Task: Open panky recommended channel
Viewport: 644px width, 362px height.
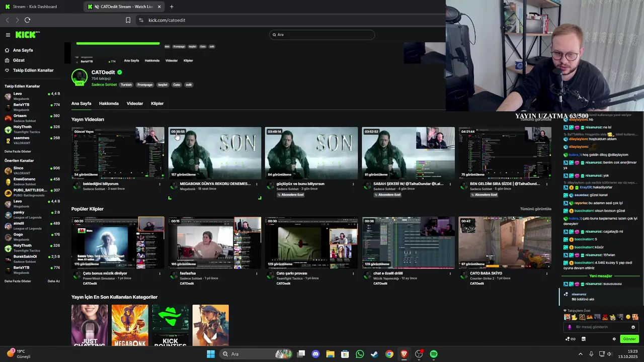Action: click(x=32, y=215)
